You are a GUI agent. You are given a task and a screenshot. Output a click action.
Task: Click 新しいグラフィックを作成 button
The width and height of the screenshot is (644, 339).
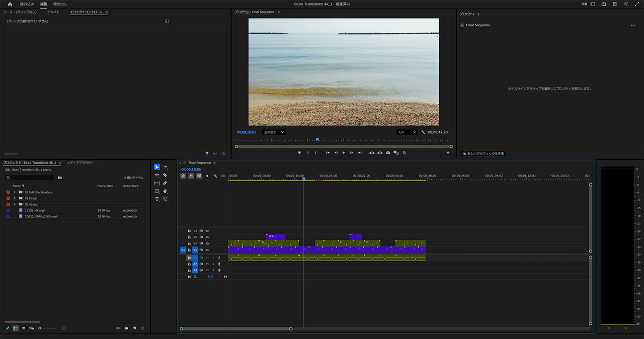point(482,153)
